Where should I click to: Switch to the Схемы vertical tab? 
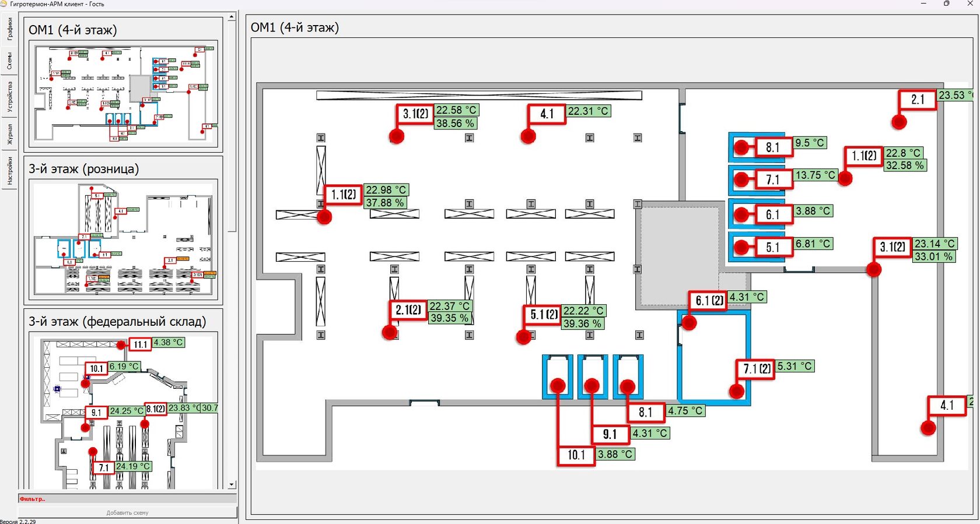click(9, 60)
